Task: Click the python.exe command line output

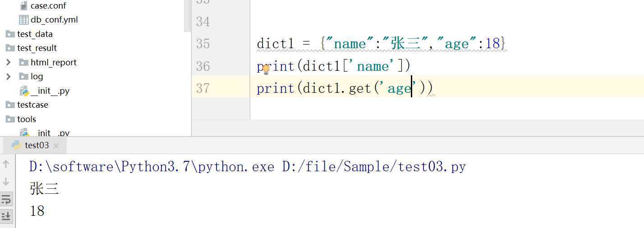Action: pyautogui.click(x=248, y=167)
